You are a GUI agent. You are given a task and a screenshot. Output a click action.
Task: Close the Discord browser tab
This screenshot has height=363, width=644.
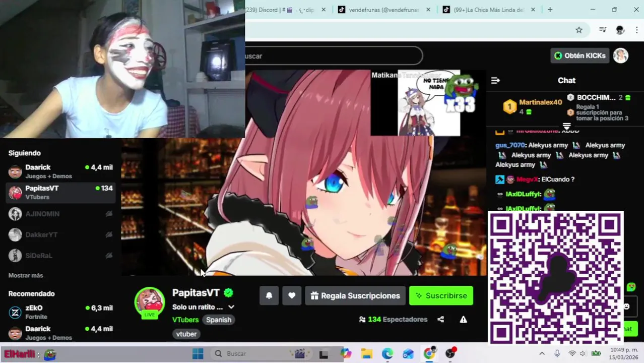(x=324, y=10)
